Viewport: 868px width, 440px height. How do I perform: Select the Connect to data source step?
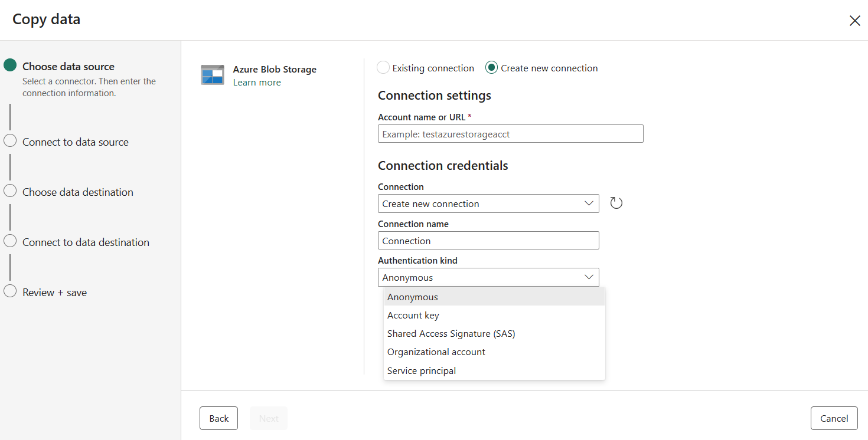(x=74, y=142)
